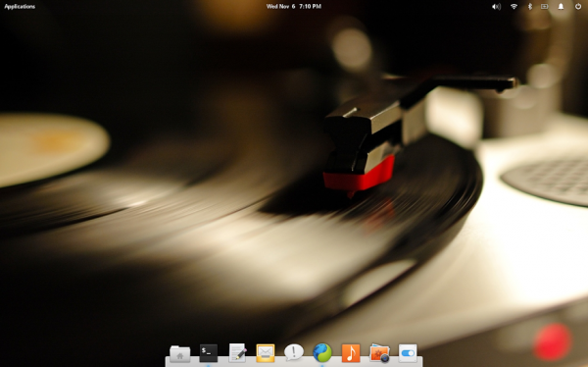Launch Files from the dock home folder
588x367 pixels.
click(180, 353)
